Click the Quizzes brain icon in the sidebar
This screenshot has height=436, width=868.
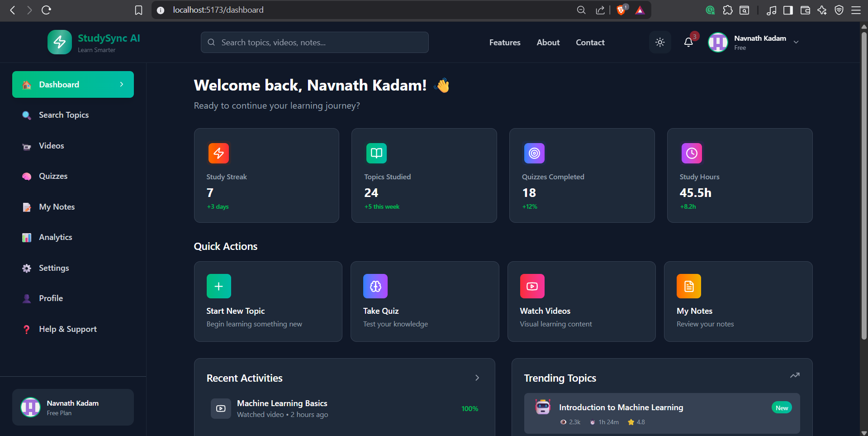pyautogui.click(x=27, y=176)
